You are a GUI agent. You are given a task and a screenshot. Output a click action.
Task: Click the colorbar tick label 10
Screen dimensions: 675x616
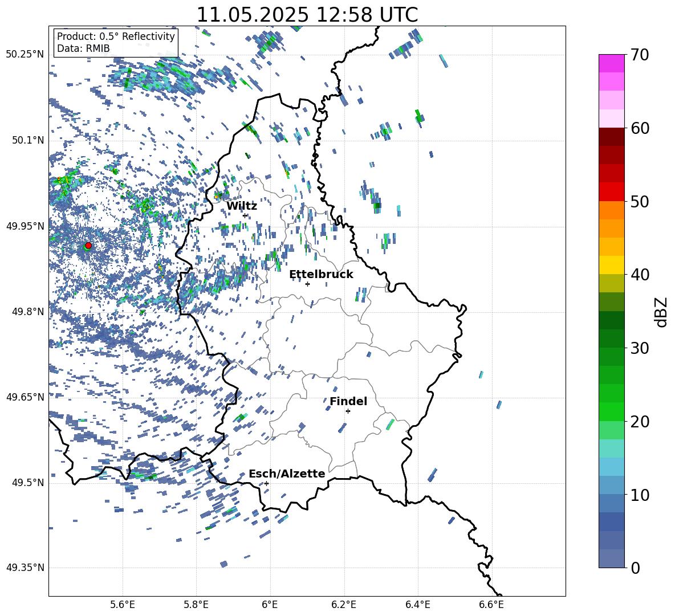(x=640, y=495)
